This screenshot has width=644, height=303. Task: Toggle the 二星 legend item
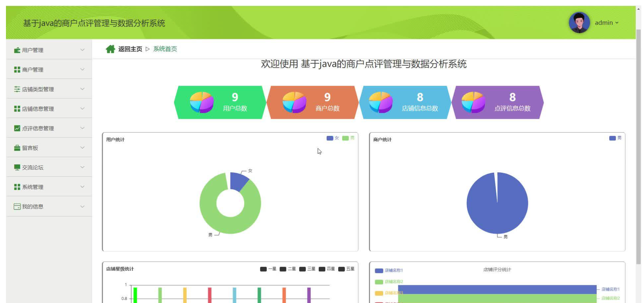[288, 269]
